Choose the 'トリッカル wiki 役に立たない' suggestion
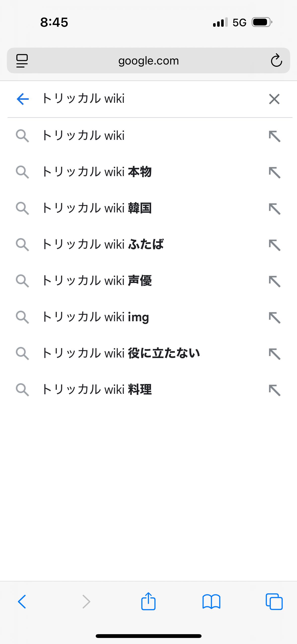Viewport: 297px width, 644px height. click(121, 353)
